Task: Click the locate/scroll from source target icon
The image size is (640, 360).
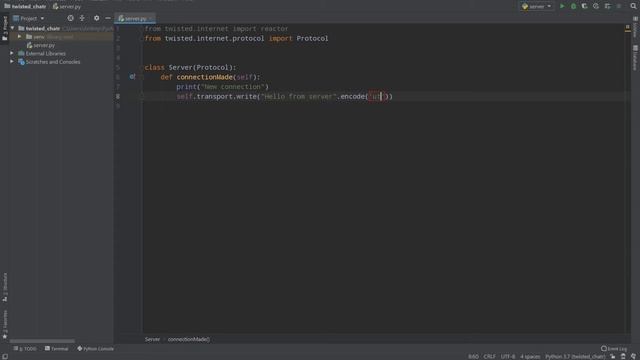Action: tap(71, 18)
